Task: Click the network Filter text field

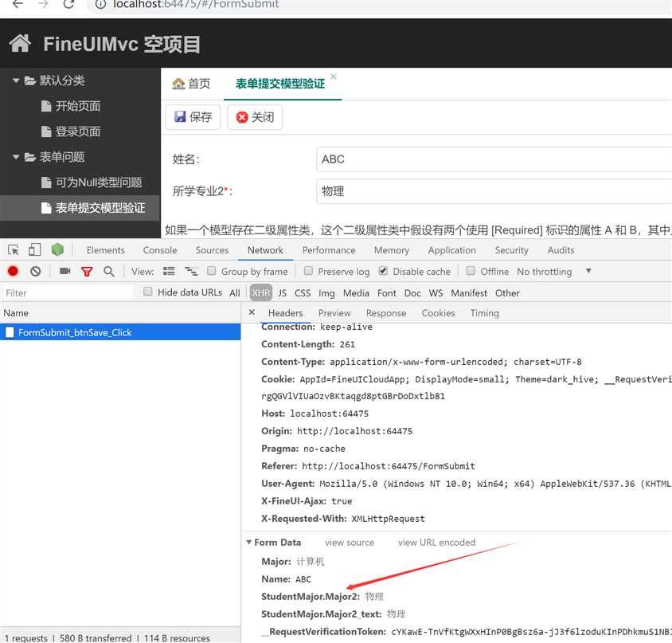Action: click(68, 293)
